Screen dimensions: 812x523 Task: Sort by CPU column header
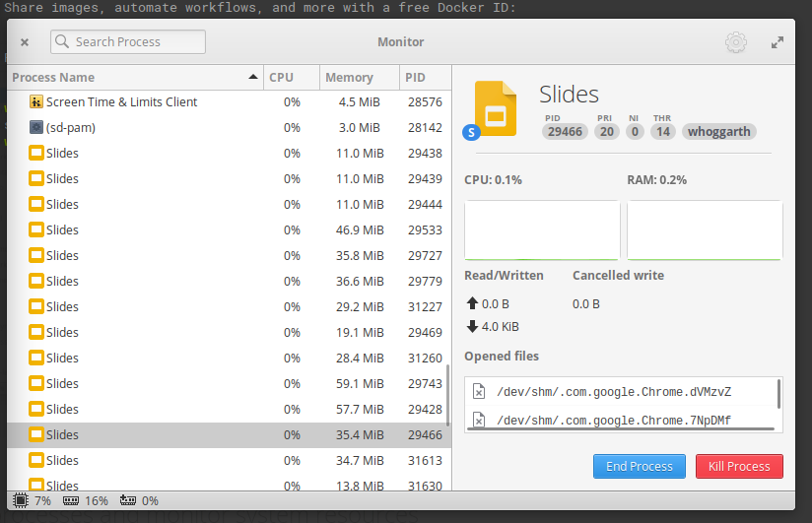[292, 78]
